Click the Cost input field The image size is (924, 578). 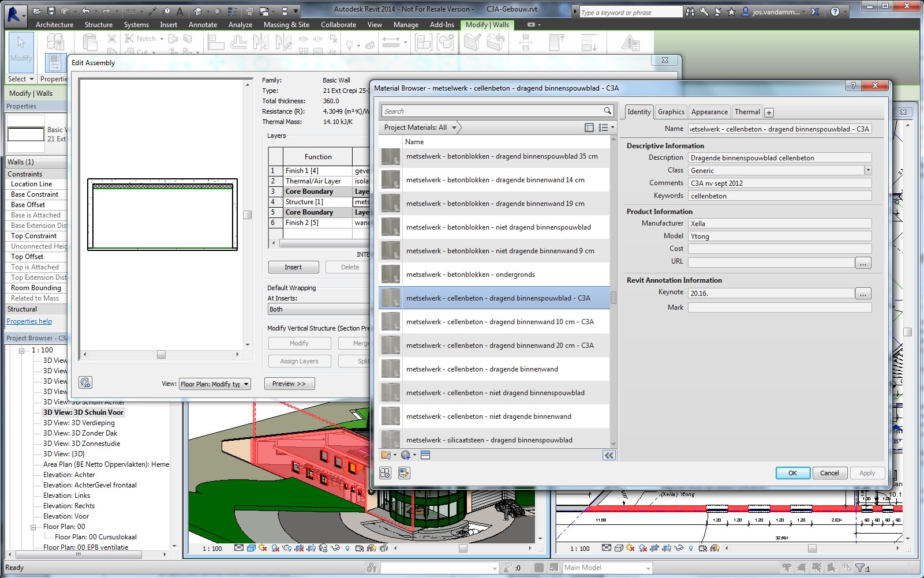click(x=780, y=249)
